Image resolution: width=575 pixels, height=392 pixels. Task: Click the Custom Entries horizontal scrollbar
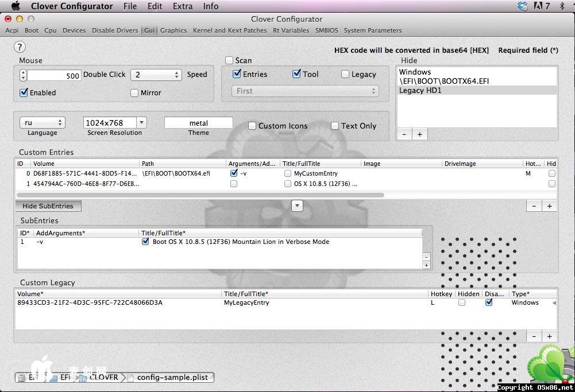click(x=200, y=195)
